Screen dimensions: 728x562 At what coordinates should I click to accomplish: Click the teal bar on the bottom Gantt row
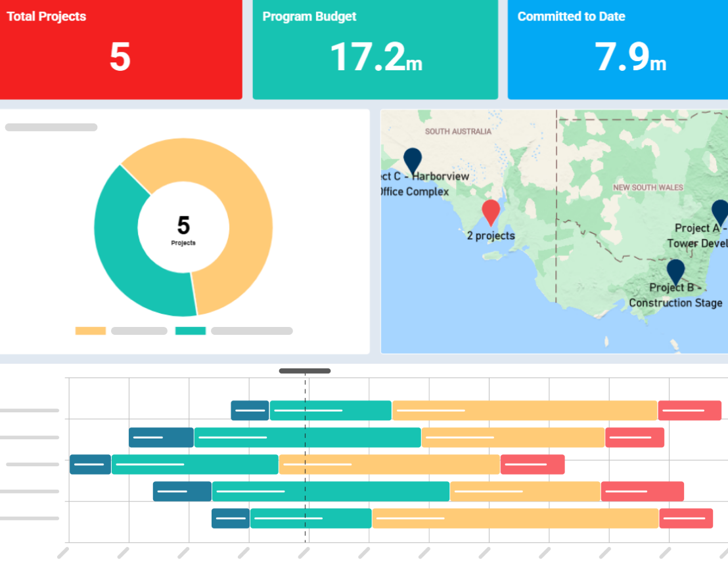[310, 518]
